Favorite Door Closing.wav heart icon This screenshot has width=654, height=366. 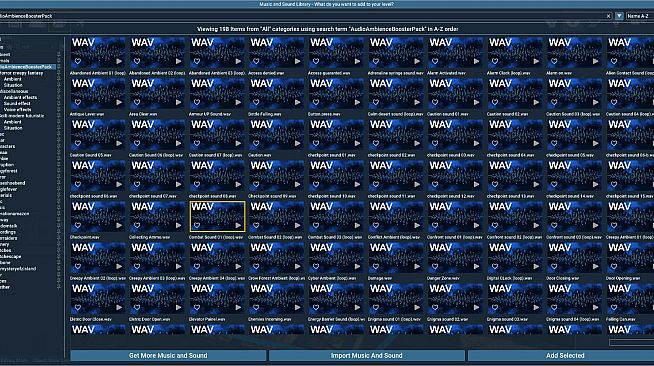pos(554,266)
